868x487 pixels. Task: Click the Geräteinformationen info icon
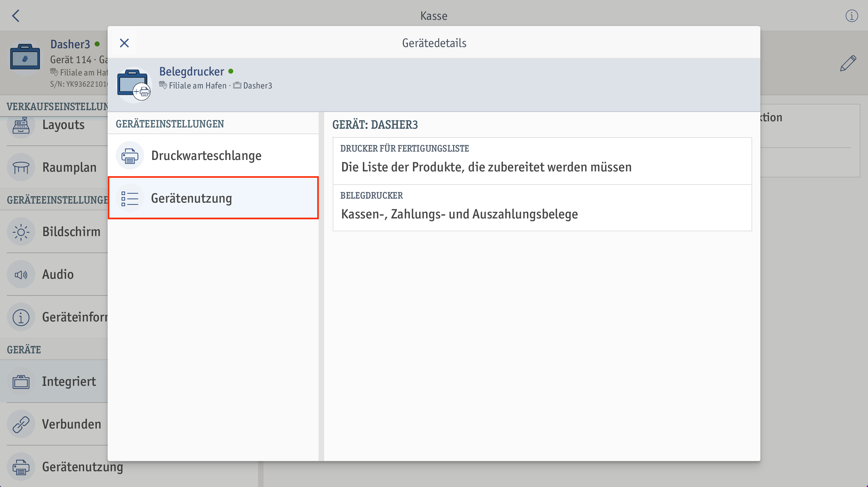[21, 317]
